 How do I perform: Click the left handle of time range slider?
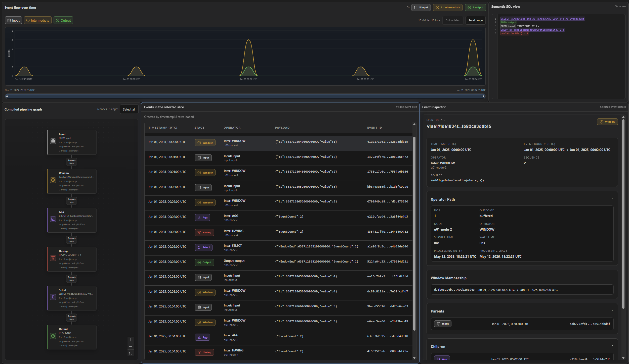(7, 96)
